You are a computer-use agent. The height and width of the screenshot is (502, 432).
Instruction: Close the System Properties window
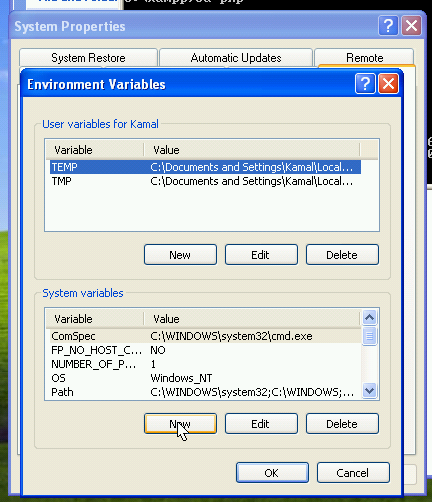click(x=411, y=25)
